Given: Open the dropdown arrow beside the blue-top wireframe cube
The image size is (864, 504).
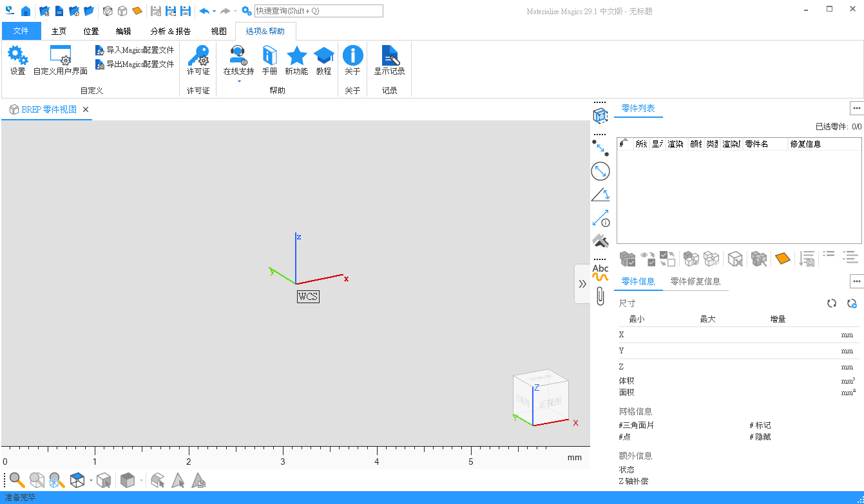Looking at the screenshot, I should click(91, 480).
